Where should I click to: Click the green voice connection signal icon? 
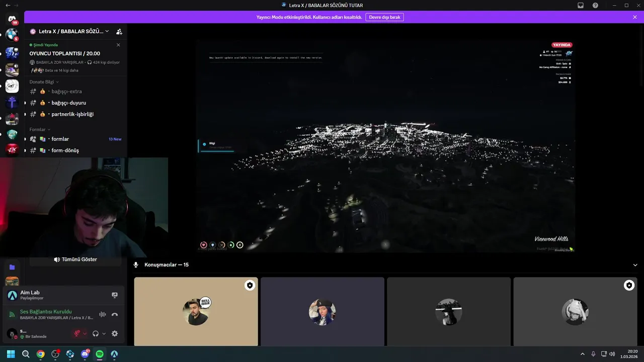pos(12,314)
